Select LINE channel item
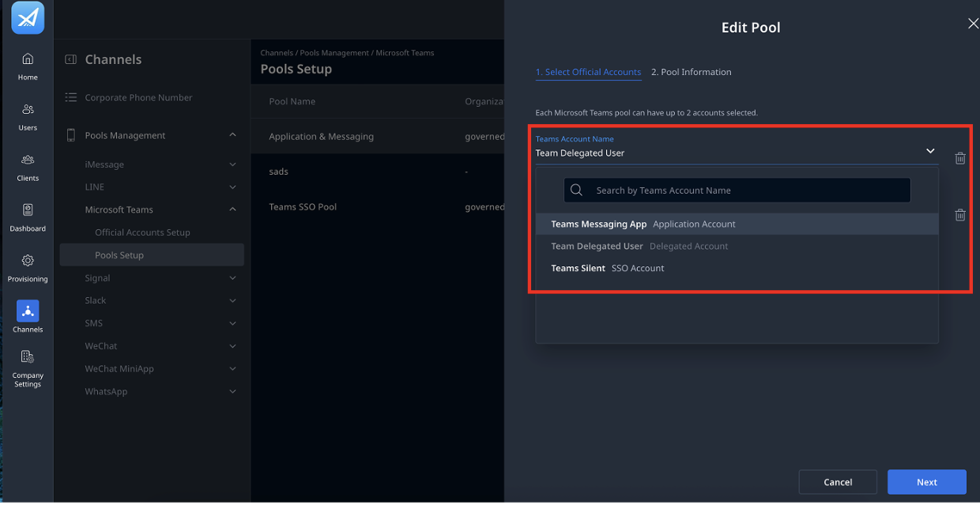Image resolution: width=980 pixels, height=509 pixels. [95, 187]
